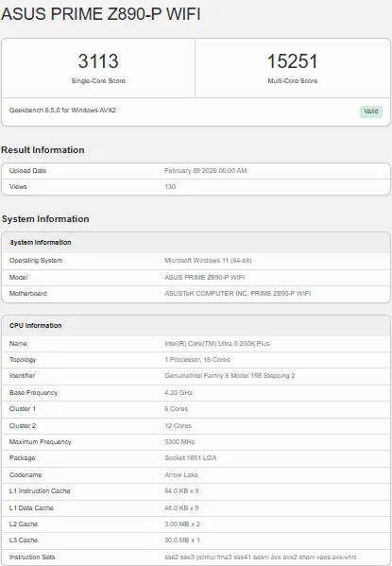Click the Package label
Screen dimensions: 392x566
[22, 457]
